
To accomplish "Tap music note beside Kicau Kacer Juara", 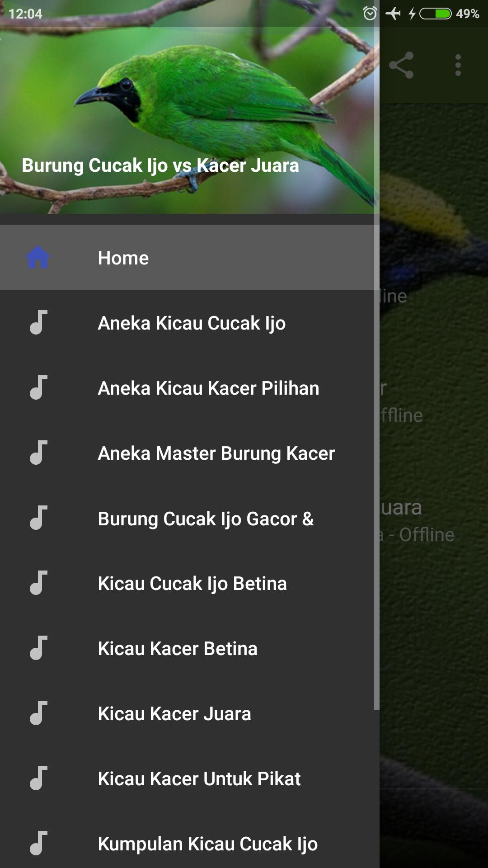I will [38, 713].
